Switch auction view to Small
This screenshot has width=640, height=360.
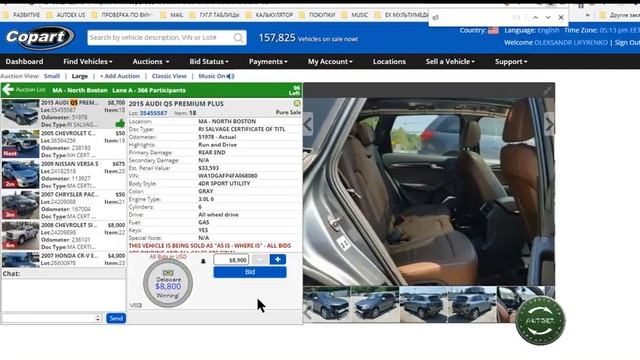tap(52, 76)
